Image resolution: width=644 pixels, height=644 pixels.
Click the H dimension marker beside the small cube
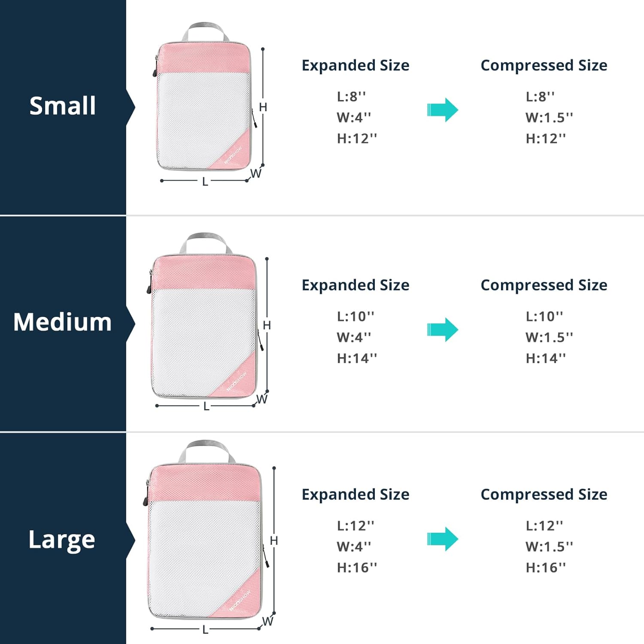[x=263, y=107]
